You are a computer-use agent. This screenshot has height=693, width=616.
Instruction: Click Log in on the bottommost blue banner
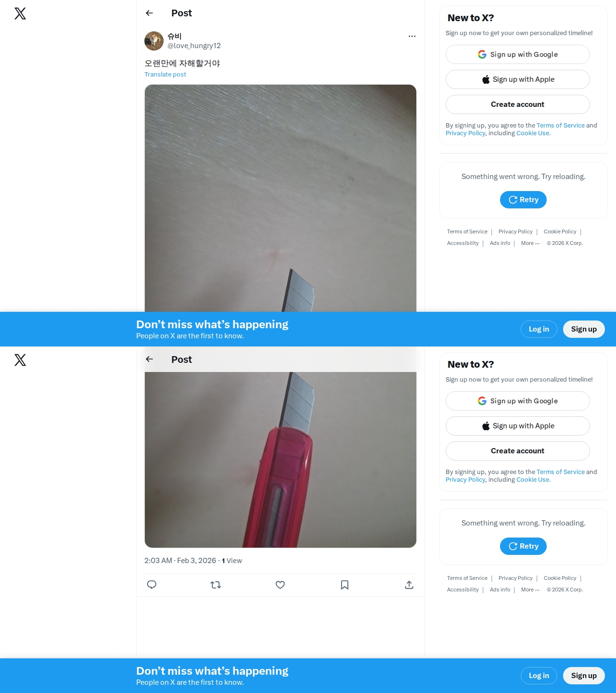[539, 676]
